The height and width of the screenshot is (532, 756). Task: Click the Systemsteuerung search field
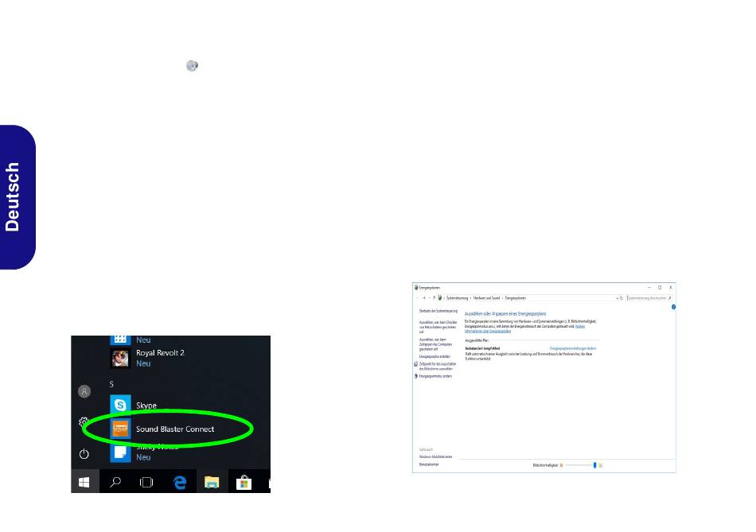click(x=649, y=298)
